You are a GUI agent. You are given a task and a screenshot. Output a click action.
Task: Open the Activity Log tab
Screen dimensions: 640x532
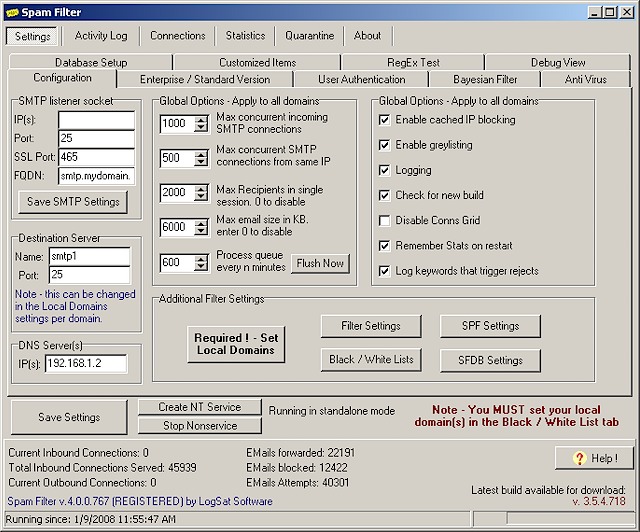(x=101, y=36)
